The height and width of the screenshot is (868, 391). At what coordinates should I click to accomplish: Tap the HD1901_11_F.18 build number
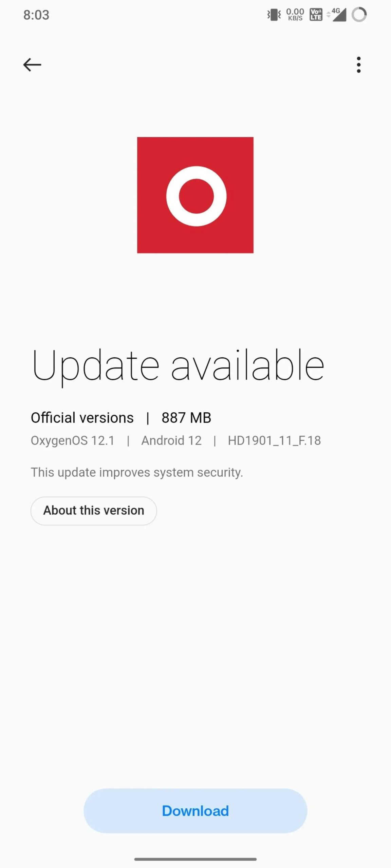click(274, 440)
